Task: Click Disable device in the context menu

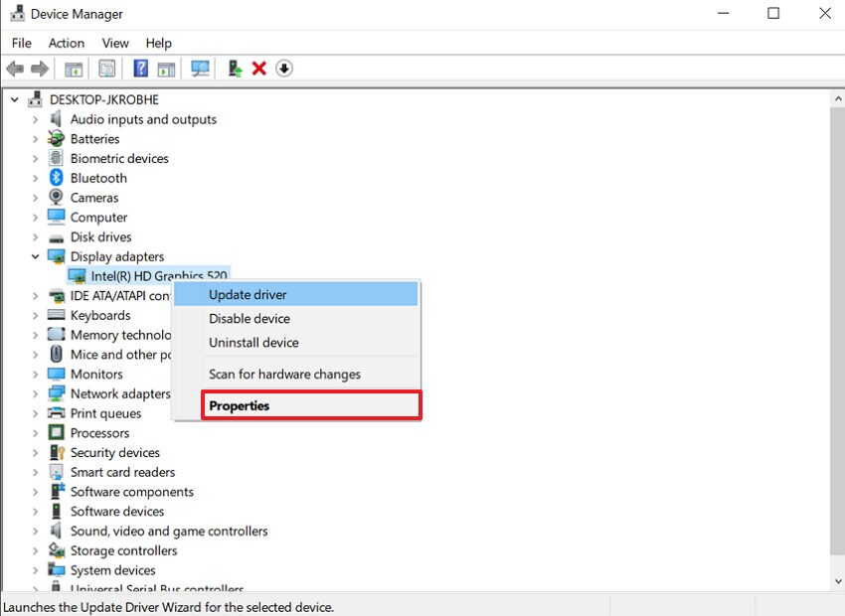Action: [x=251, y=318]
